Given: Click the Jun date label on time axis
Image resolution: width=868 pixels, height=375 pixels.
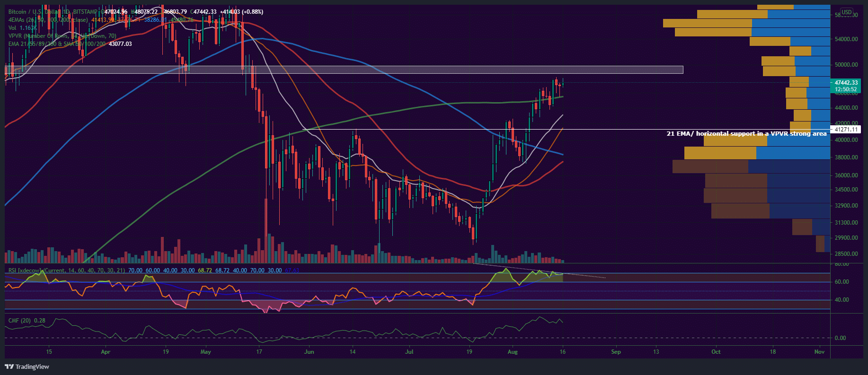Looking at the screenshot, I should coord(309,352).
